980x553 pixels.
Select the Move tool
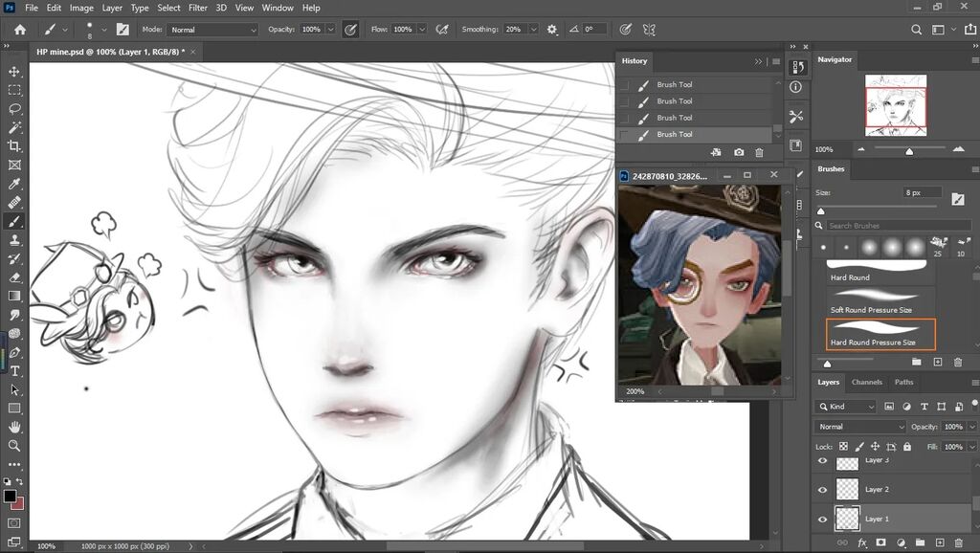[14, 72]
